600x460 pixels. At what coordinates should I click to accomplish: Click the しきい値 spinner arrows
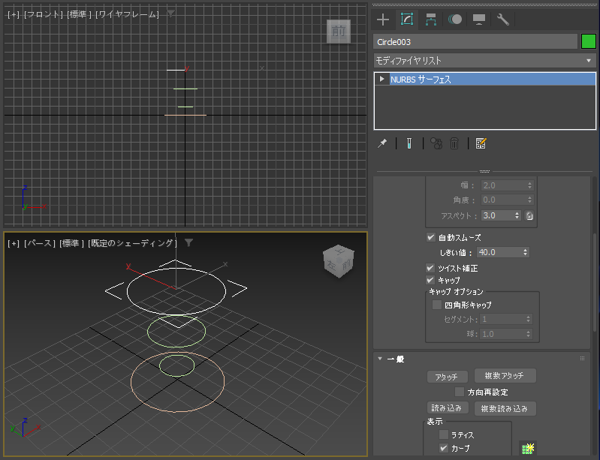[x=525, y=252]
